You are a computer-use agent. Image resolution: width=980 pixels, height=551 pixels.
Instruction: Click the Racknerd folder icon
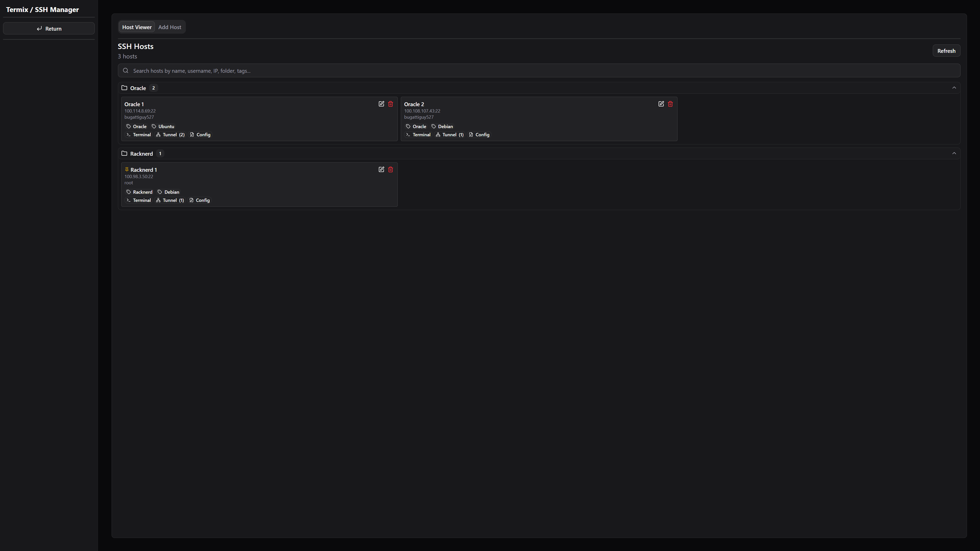(124, 154)
